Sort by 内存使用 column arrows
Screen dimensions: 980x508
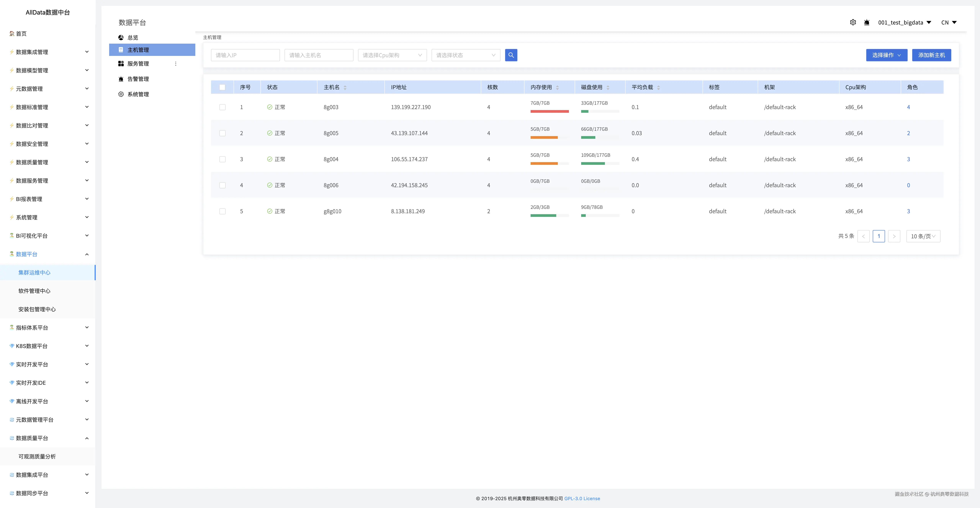click(557, 87)
